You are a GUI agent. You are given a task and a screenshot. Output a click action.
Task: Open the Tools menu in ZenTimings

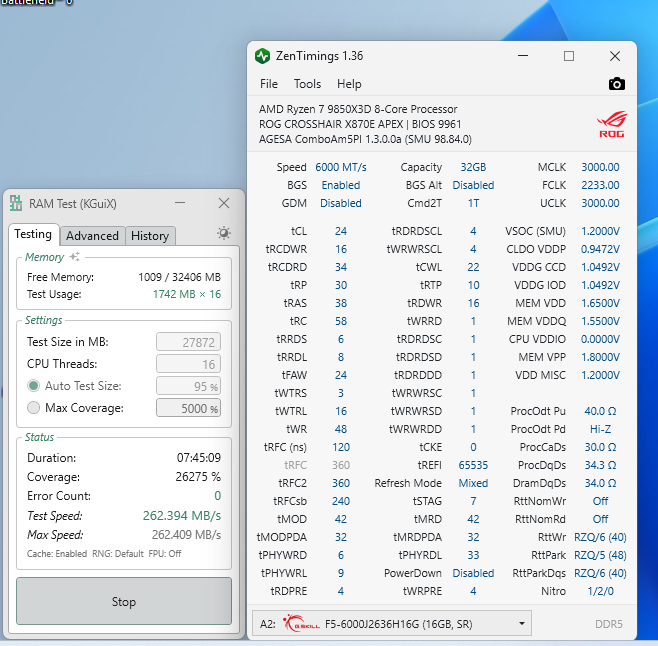tap(307, 84)
